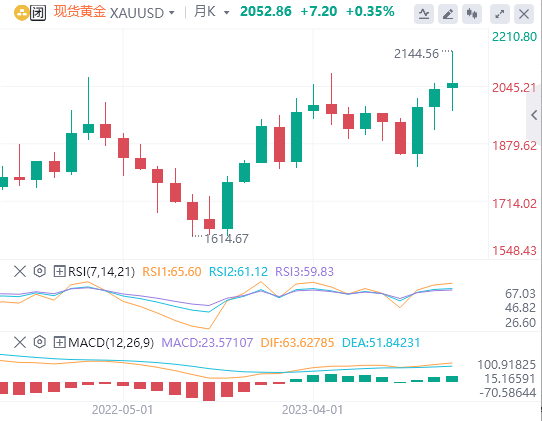Select the drawing pencil tool
Viewport: 542px width, 421px height.
pyautogui.click(x=448, y=14)
